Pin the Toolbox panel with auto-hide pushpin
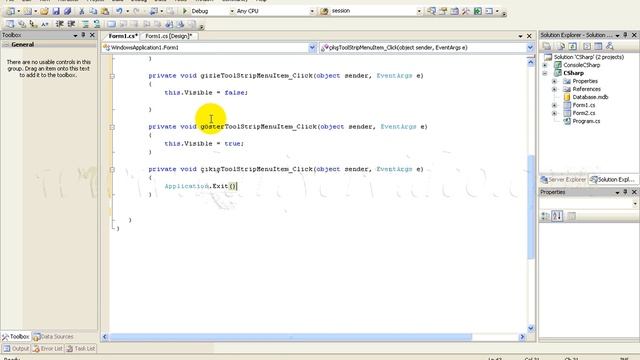 (83, 35)
